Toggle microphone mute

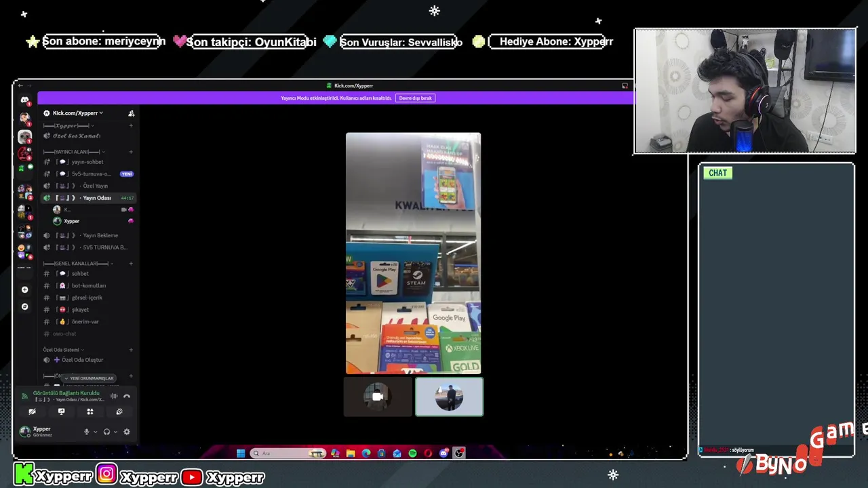86,432
